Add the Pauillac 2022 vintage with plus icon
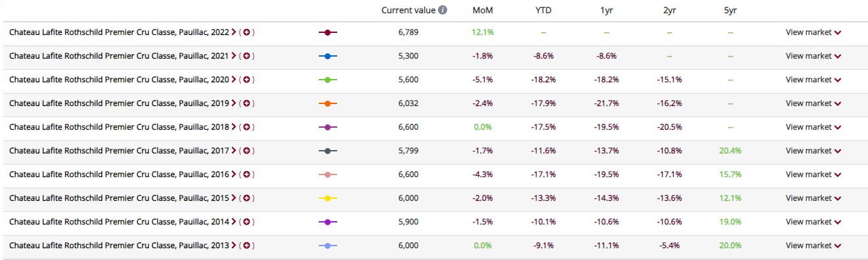Image resolution: width=868 pixels, height=260 pixels. pos(247,32)
